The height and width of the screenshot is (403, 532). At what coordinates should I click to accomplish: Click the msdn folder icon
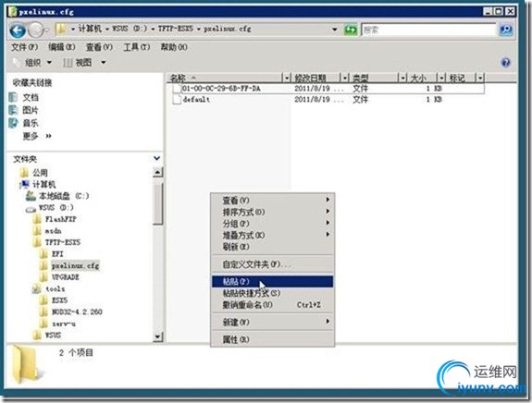[x=37, y=231]
